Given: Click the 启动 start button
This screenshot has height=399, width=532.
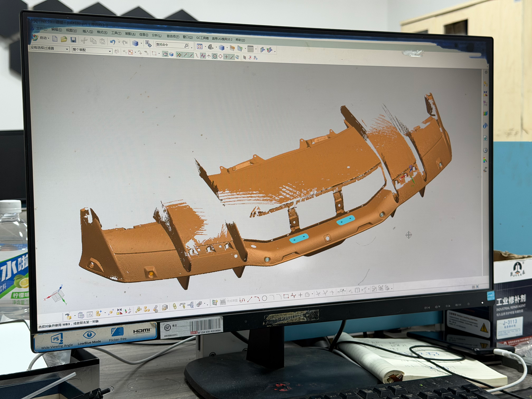Looking at the screenshot, I should point(41,38).
